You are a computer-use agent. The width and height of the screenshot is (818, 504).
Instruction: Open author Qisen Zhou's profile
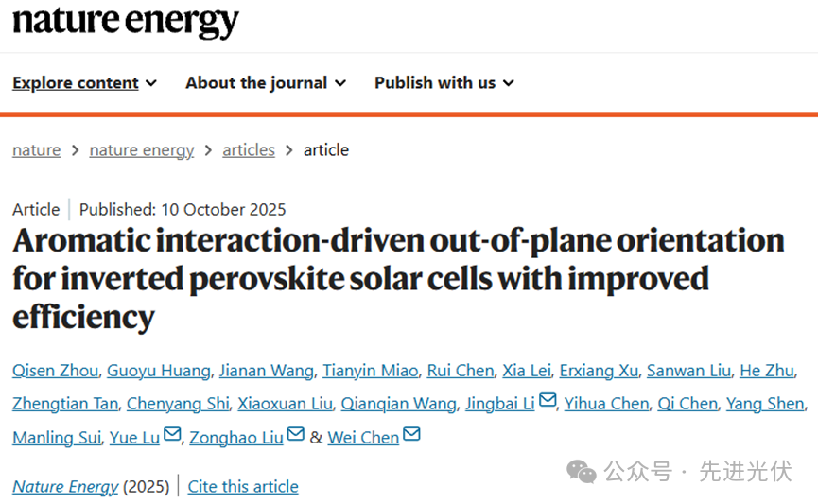point(54,371)
